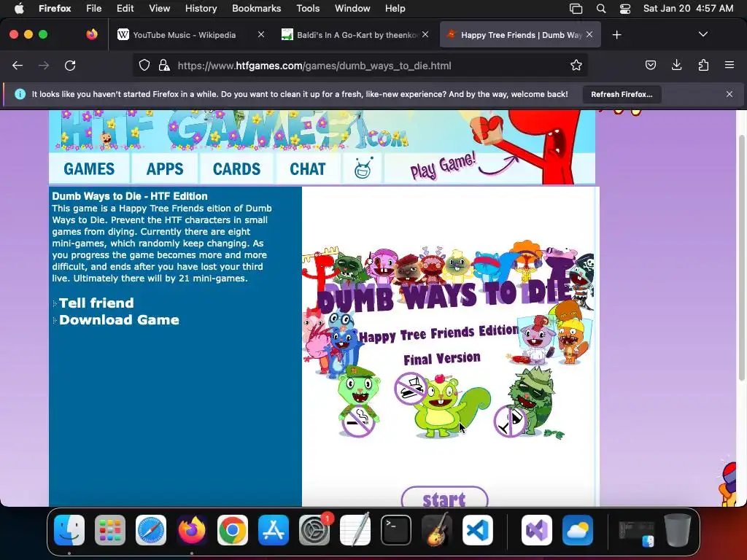Screen dimensions: 747x560
Task: Switch to the YouTube Music - Wikipedia tab
Action: [184, 35]
